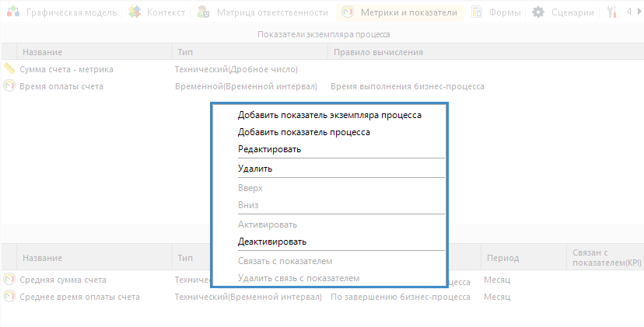The width and height of the screenshot is (644, 327).
Task: Click the gear icon beside Сценарии
Action: (538, 12)
